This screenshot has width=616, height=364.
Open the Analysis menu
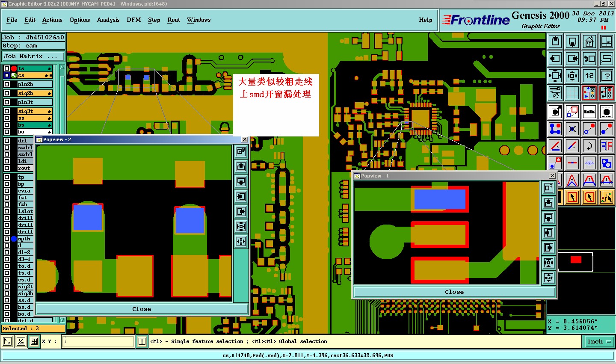point(108,20)
